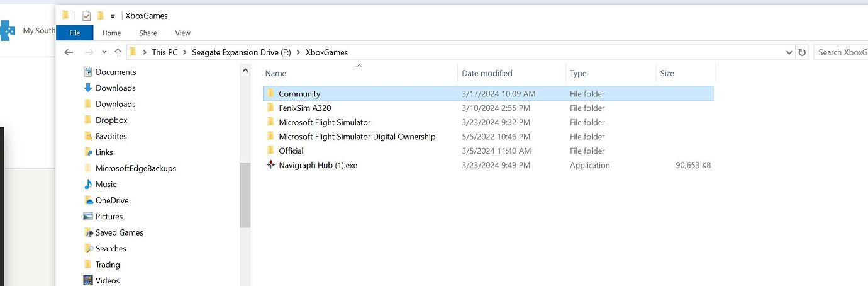Select the Navigraph Hub (1).exe application icon

point(270,165)
